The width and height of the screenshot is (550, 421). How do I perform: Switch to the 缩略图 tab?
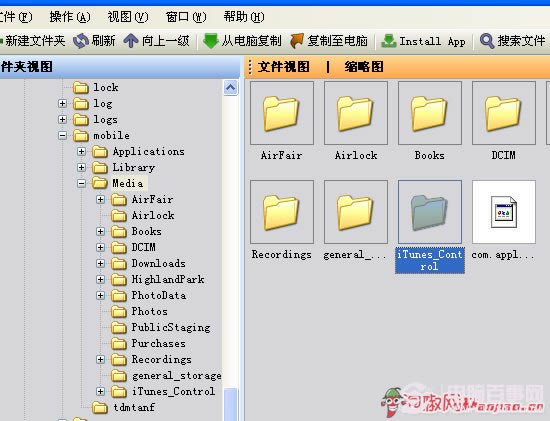364,67
